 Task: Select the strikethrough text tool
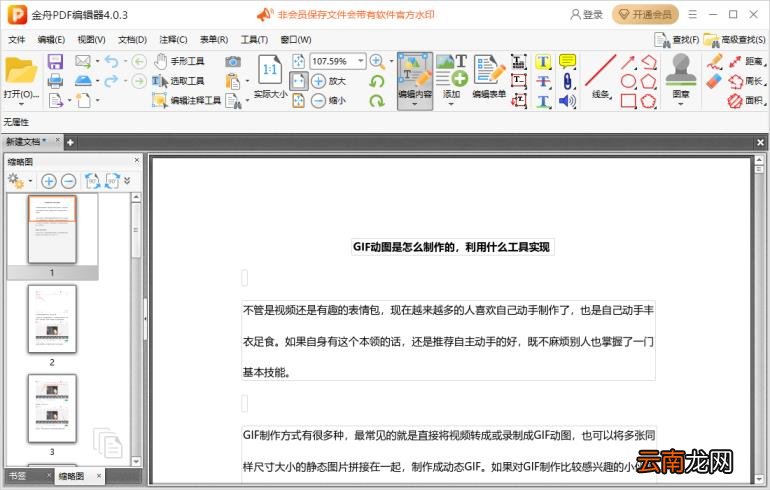pyautogui.click(x=543, y=82)
